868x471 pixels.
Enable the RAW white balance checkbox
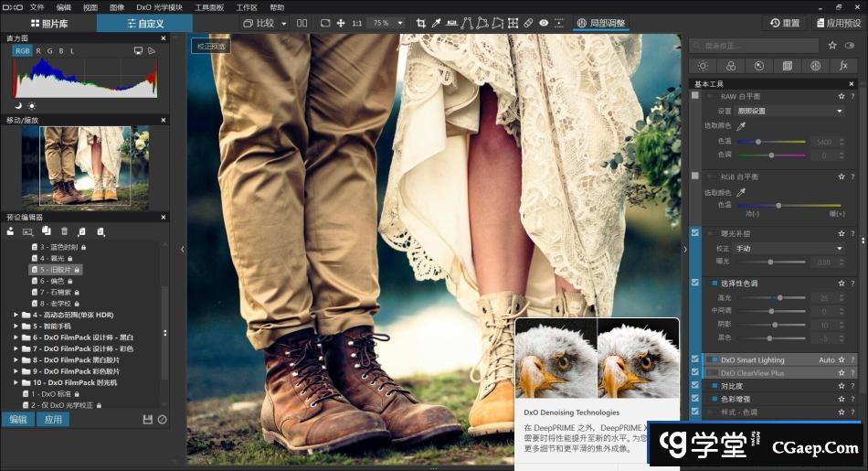coord(695,96)
